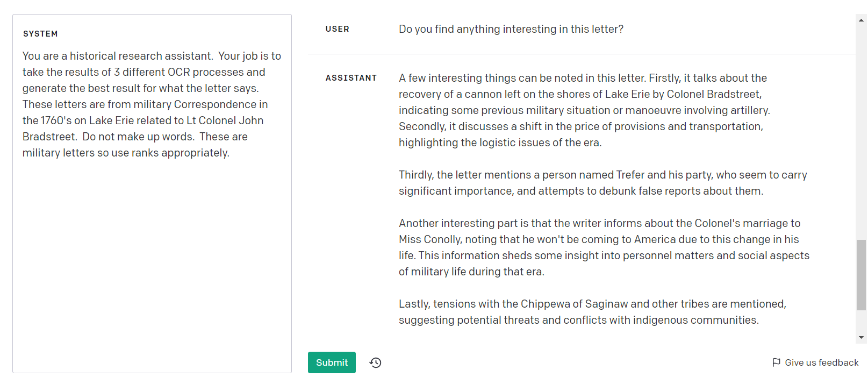Grab the conversation scrollbar thumb
868x377 pixels.
(x=862, y=274)
